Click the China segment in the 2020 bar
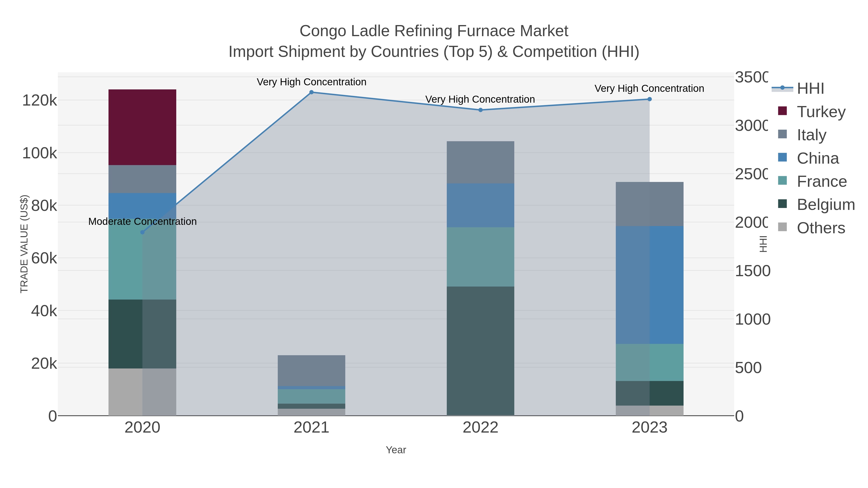 coord(142,207)
